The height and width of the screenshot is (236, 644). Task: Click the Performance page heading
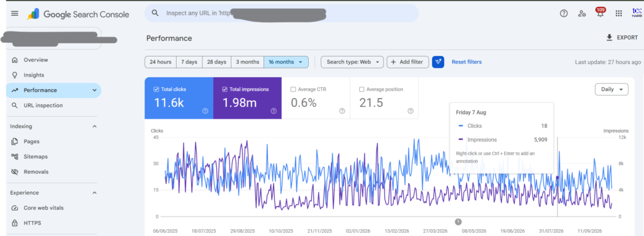pyautogui.click(x=169, y=38)
